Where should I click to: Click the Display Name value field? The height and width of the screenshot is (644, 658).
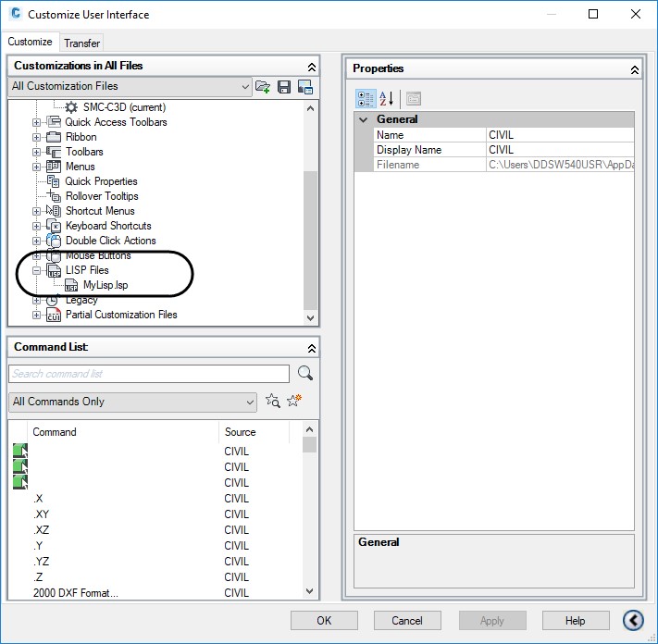tap(560, 150)
